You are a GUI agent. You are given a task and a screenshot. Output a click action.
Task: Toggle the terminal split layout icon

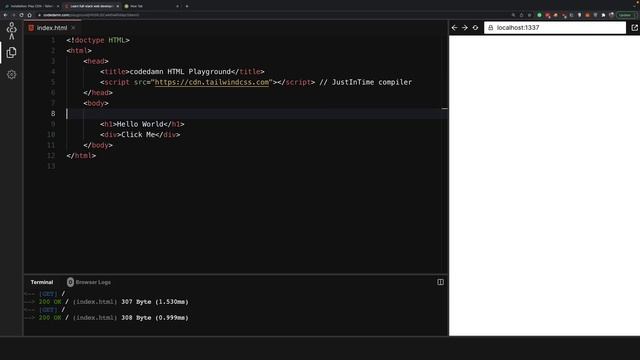pyautogui.click(x=440, y=282)
